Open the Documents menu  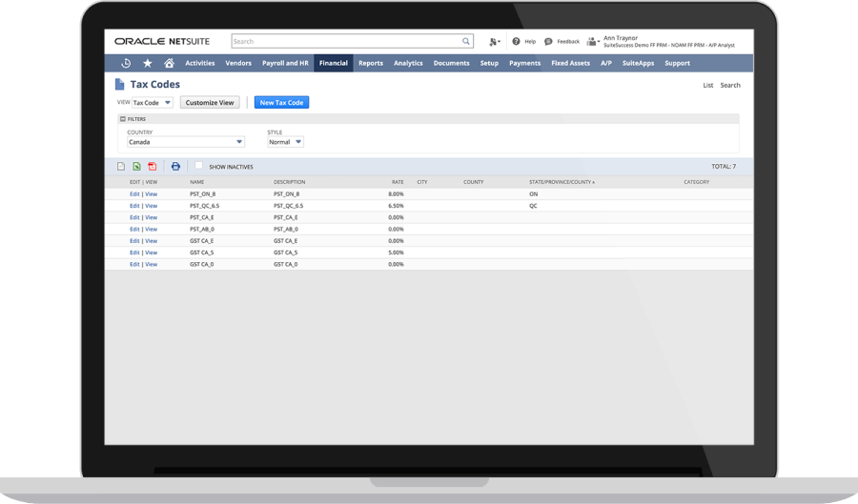[x=452, y=63]
